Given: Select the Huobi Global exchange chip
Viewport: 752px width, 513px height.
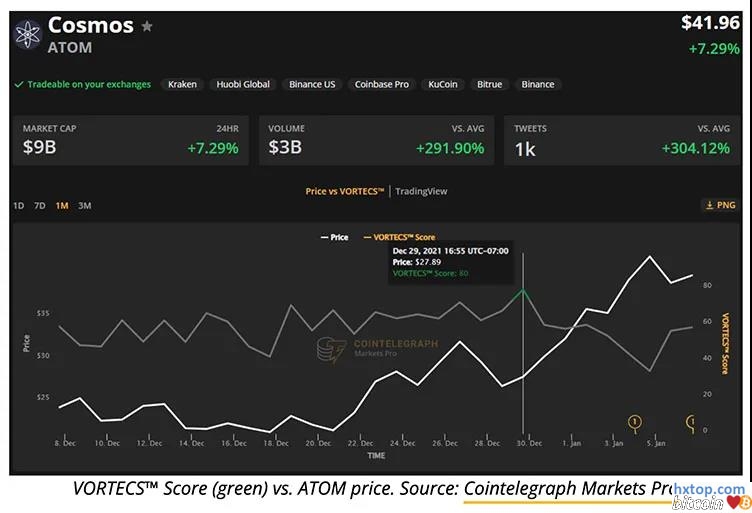Looking at the screenshot, I should (x=243, y=84).
